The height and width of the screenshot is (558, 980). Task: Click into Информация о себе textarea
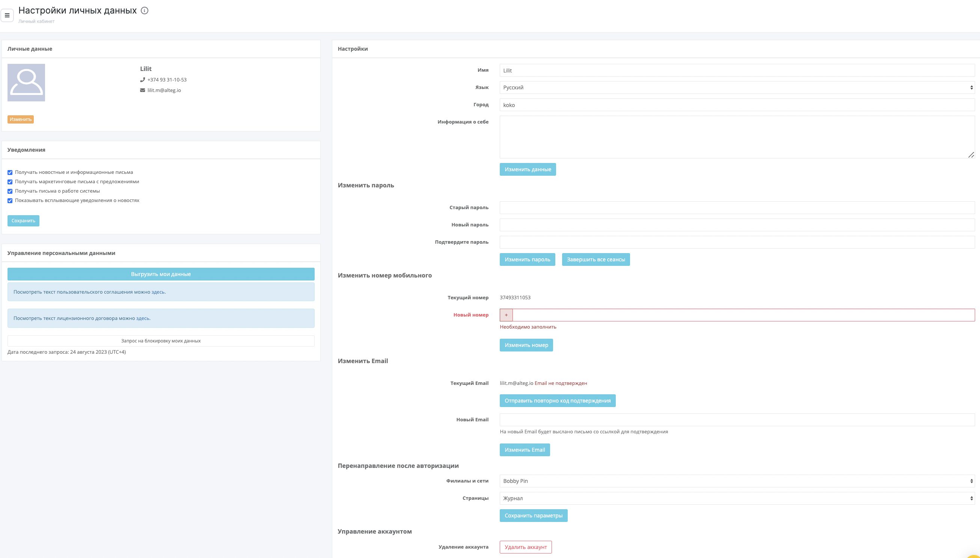[737, 137]
